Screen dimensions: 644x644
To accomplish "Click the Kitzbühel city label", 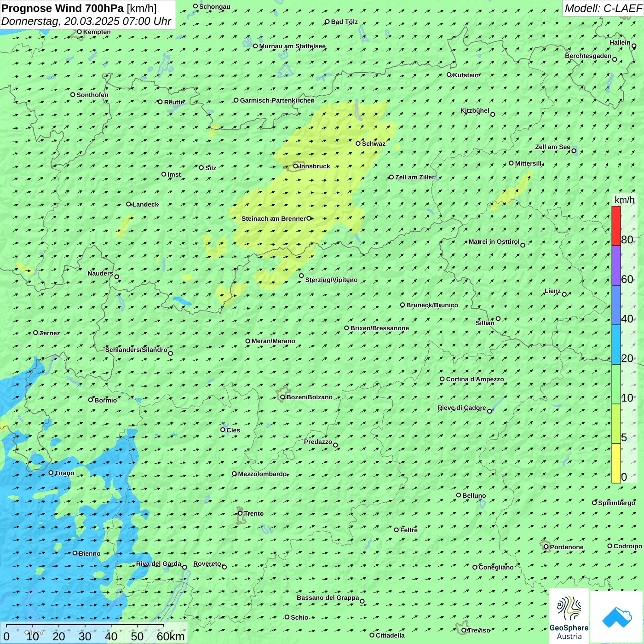I will (475, 110).
